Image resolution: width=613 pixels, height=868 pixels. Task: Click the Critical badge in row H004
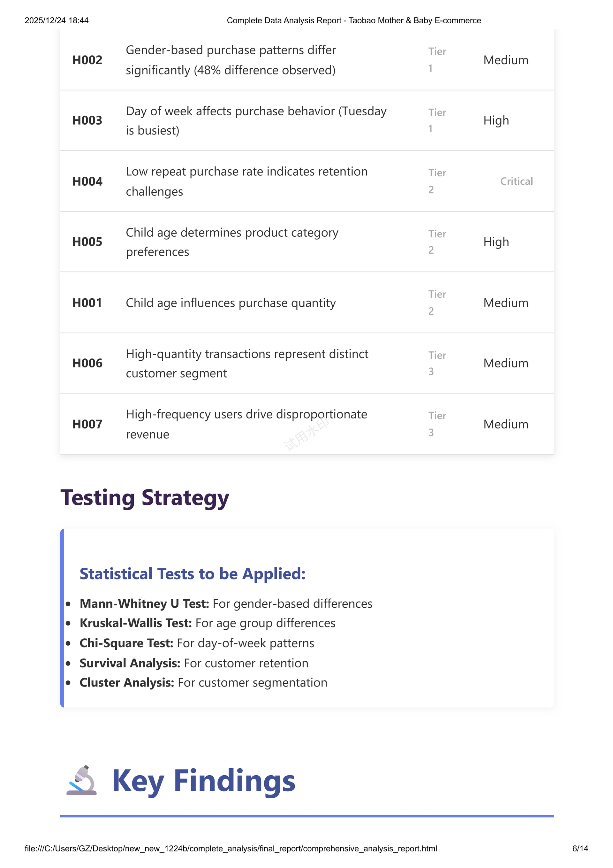516,181
